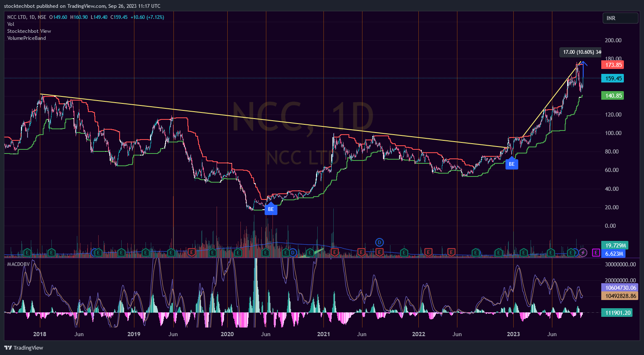The width and height of the screenshot is (644, 355).
Task: Click the BE label near the 2020 low
Action: click(271, 208)
